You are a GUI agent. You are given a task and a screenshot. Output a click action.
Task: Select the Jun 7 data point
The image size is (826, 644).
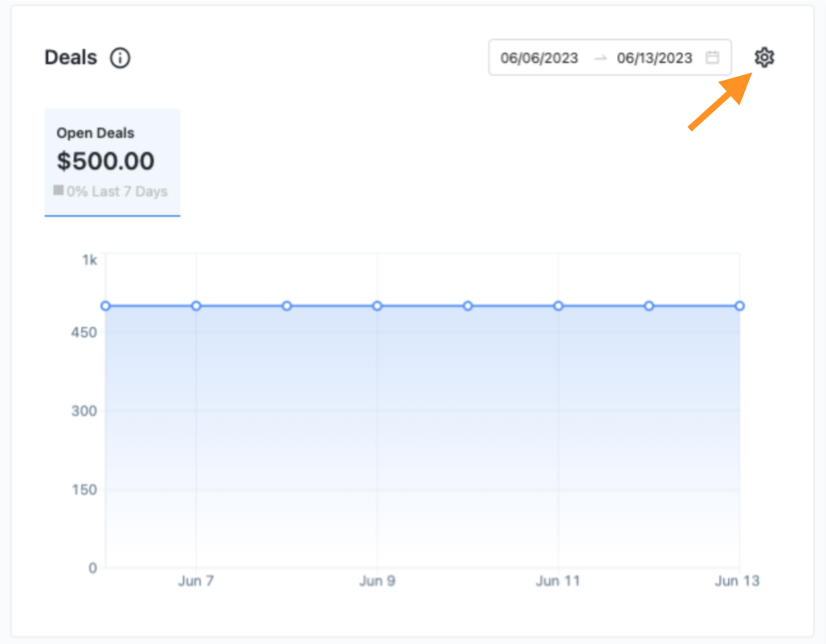point(196,306)
